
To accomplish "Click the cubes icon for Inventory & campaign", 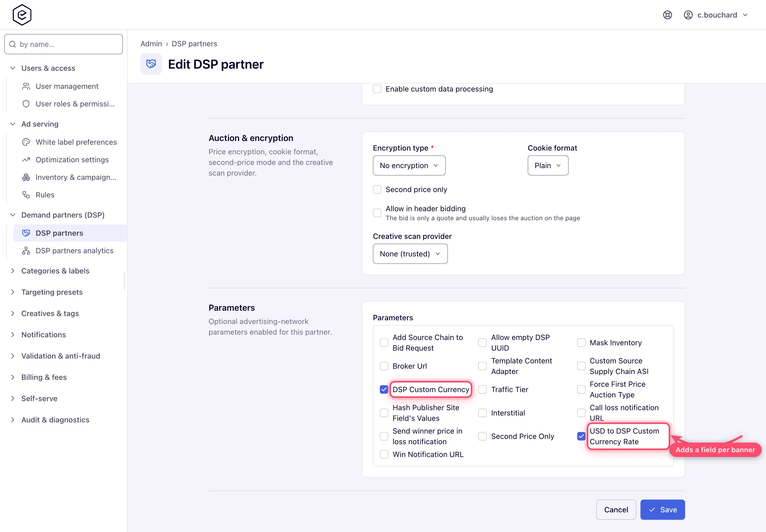I will 26,177.
